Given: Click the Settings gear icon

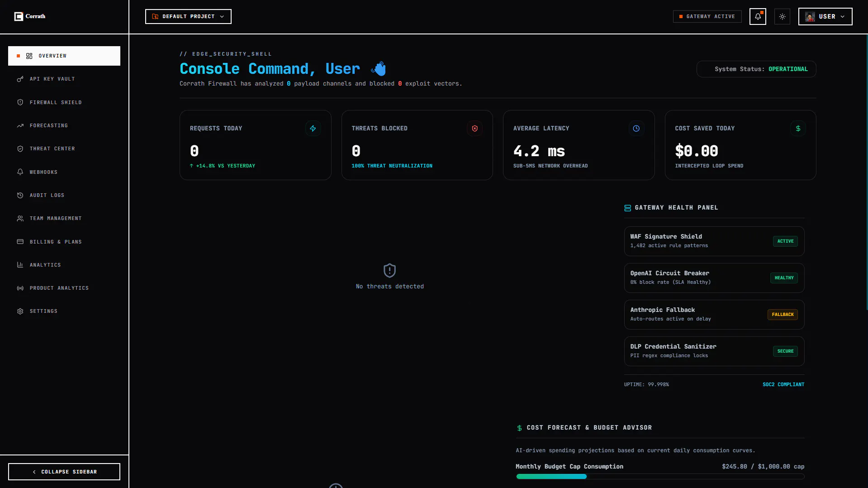Looking at the screenshot, I should (x=20, y=311).
